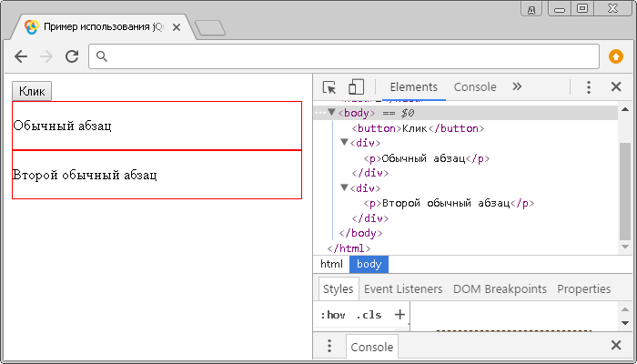Open the console drawer three-dot menu
637x364 pixels.
coord(329,346)
